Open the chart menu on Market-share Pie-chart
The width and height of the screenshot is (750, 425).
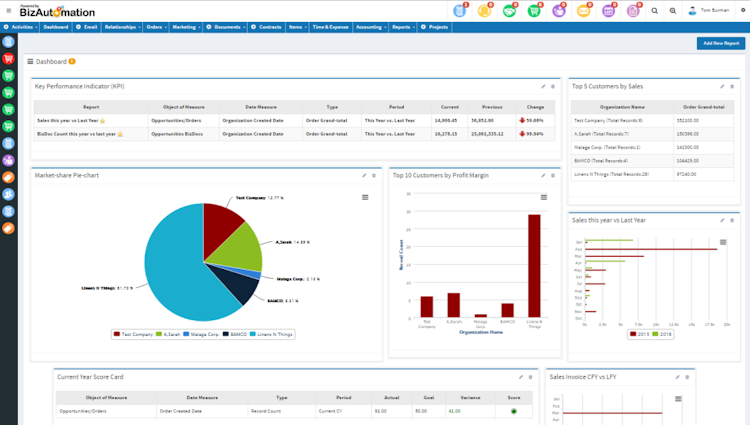(366, 197)
